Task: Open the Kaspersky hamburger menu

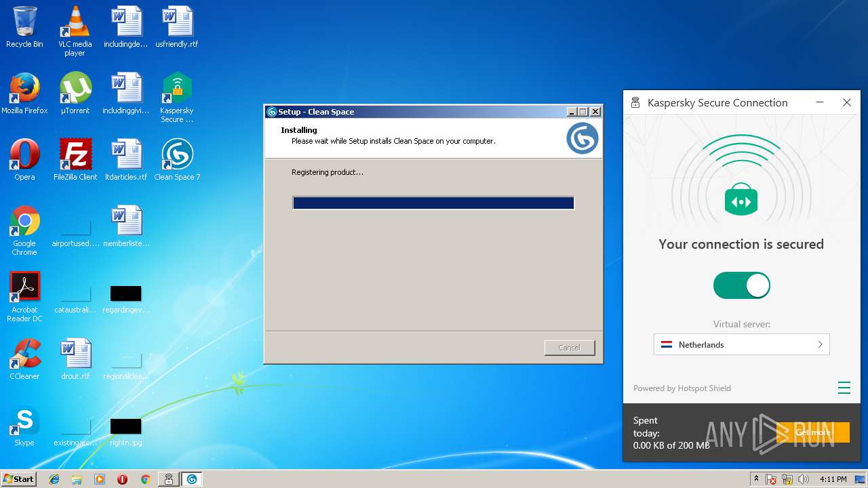Action: coord(844,388)
